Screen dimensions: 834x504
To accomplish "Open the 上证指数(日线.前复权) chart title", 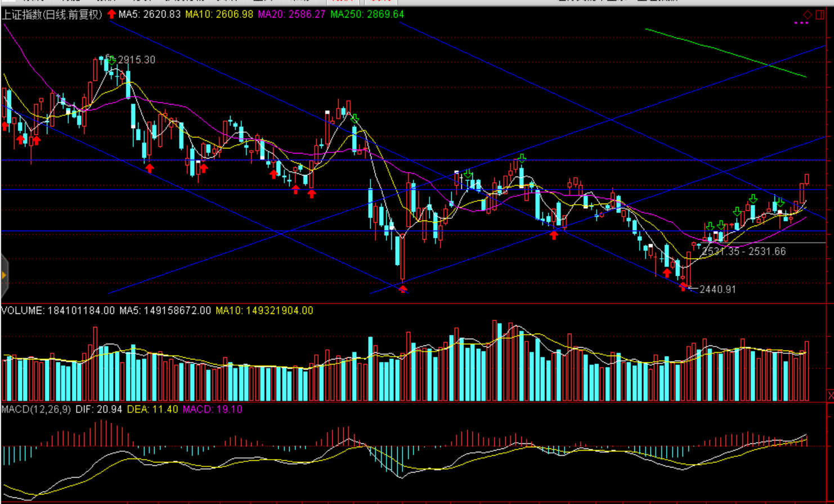I will (52, 14).
